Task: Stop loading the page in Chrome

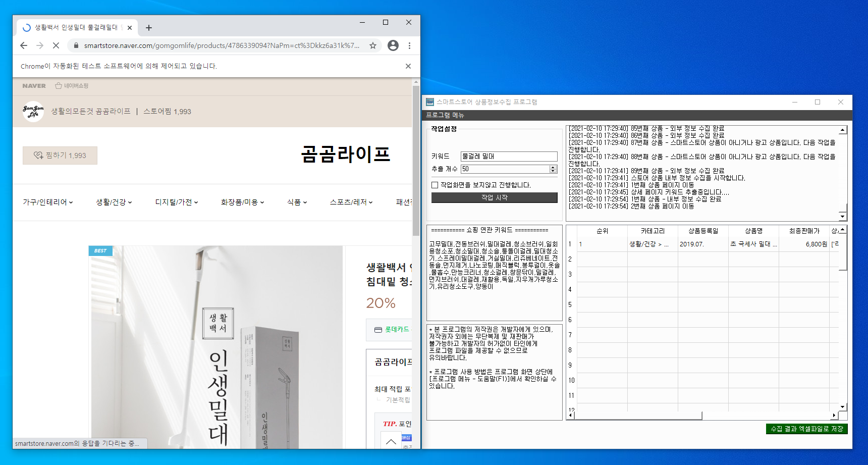Action: [x=56, y=45]
